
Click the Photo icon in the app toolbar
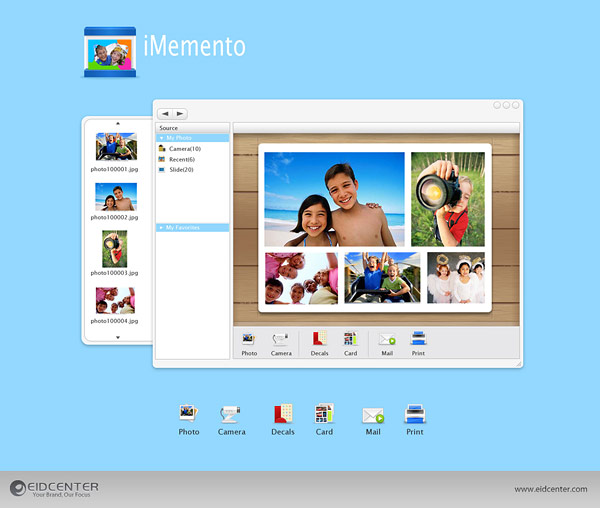tap(249, 339)
